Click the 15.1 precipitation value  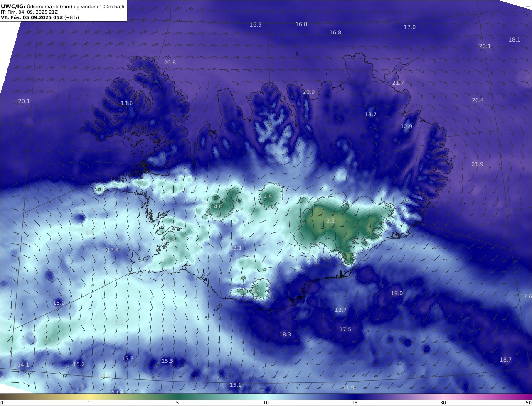coord(236,385)
